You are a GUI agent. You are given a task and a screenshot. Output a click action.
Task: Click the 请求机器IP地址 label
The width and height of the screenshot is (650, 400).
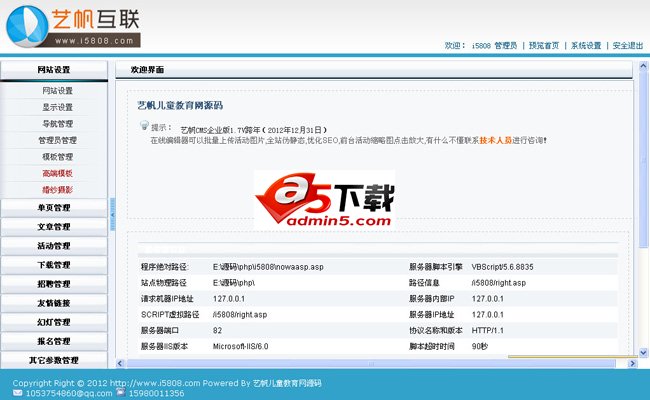pyautogui.click(x=167, y=299)
